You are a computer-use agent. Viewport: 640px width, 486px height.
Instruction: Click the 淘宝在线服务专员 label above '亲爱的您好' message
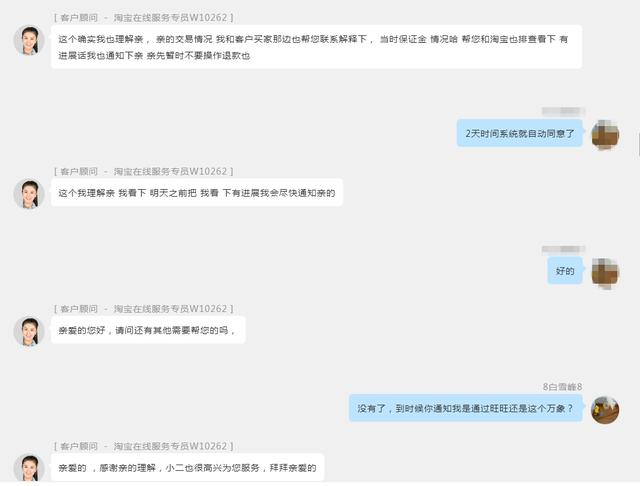151,309
